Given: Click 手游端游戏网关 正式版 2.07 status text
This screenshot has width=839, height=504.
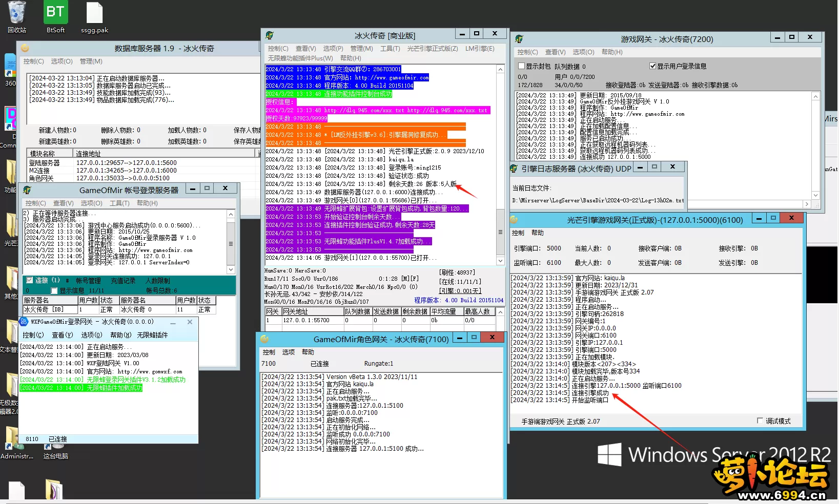Looking at the screenshot, I should [561, 422].
